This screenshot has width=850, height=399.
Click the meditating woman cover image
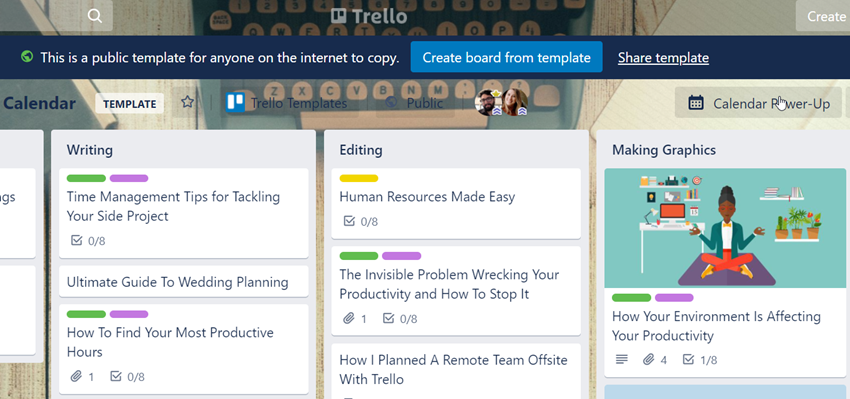(x=725, y=228)
